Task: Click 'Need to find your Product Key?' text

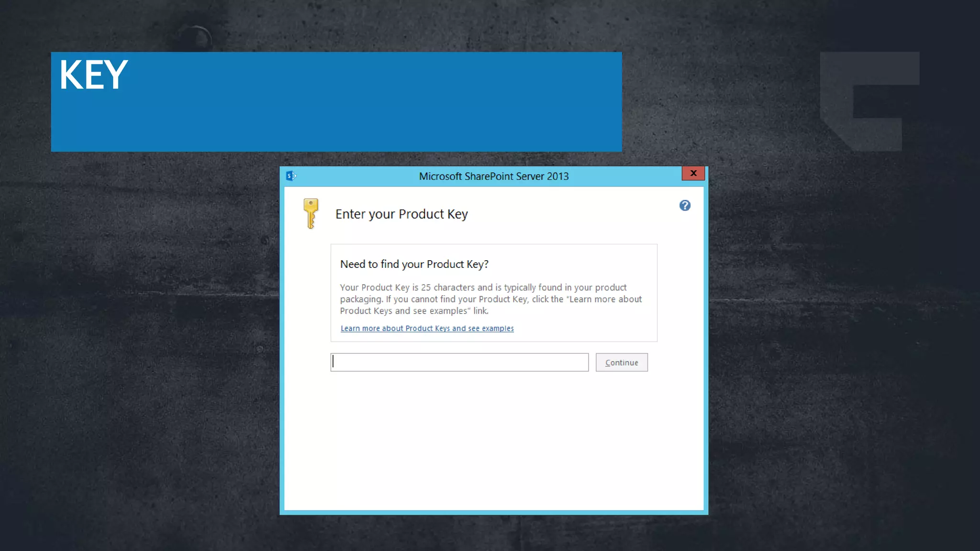Action: click(414, 264)
